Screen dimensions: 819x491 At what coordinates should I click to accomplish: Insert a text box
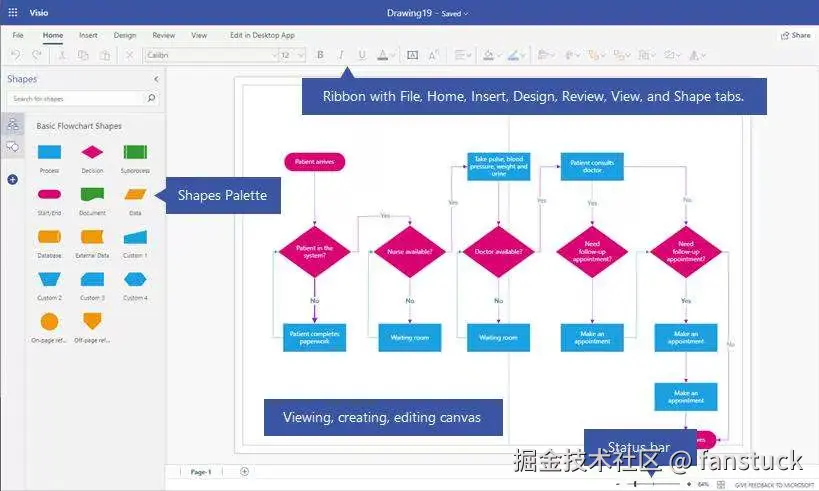412,55
